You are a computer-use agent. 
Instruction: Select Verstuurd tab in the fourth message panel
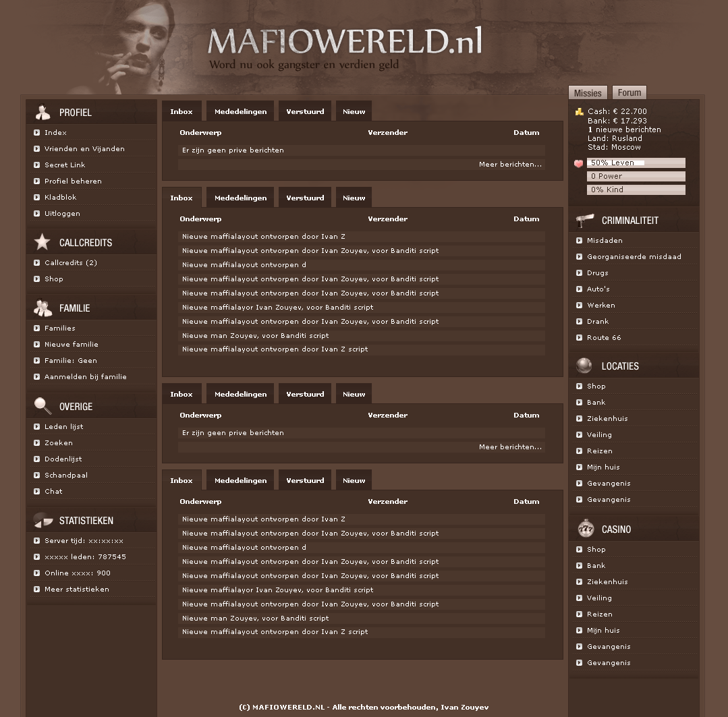pyautogui.click(x=305, y=480)
